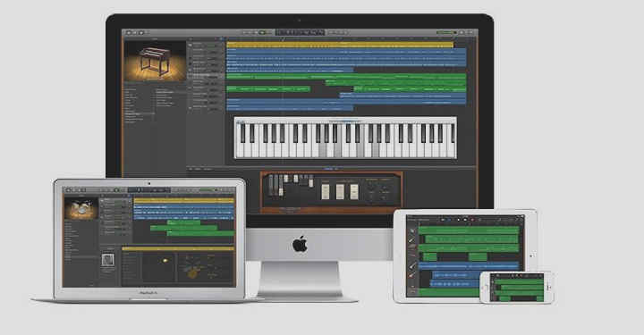Select the topmost green region on the MacBook
This screenshot has width=644, height=335.
(183, 222)
